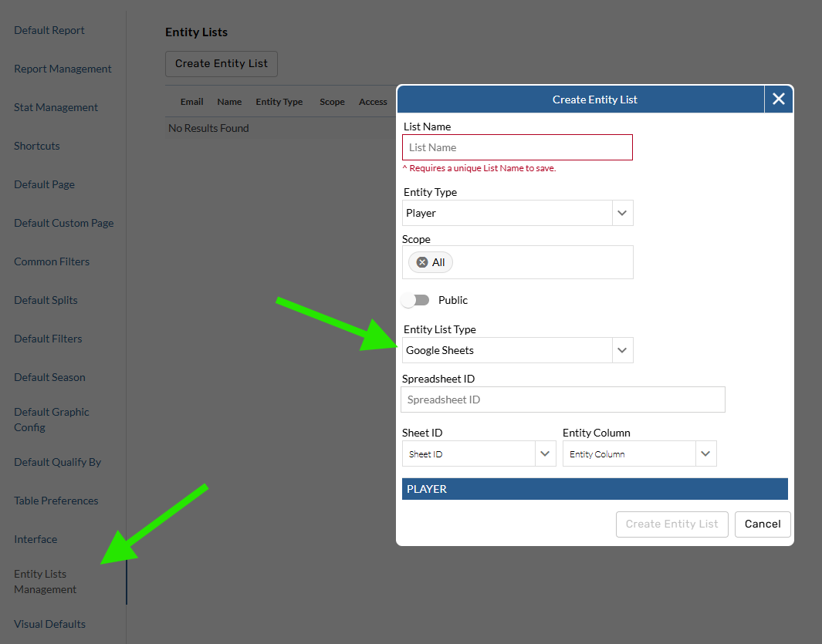Select Stat Management in the sidebar
Image resolution: width=822 pixels, height=644 pixels.
[x=56, y=107]
